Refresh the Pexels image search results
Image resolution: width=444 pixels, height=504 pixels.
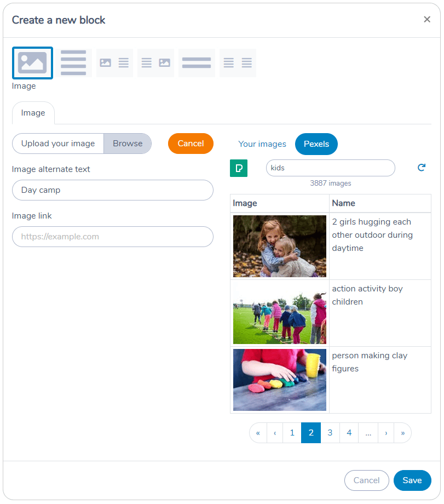pyautogui.click(x=421, y=168)
